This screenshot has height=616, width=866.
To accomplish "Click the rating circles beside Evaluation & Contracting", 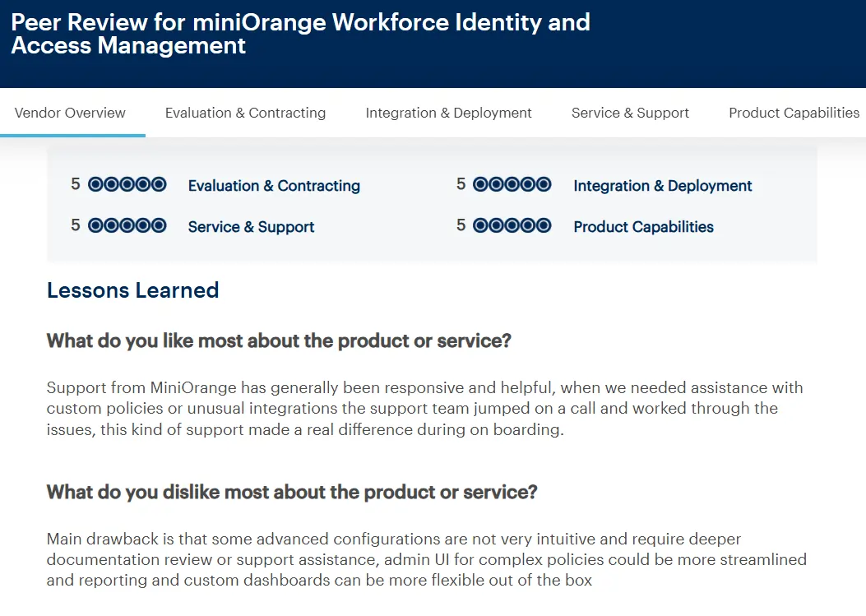I will tap(127, 184).
